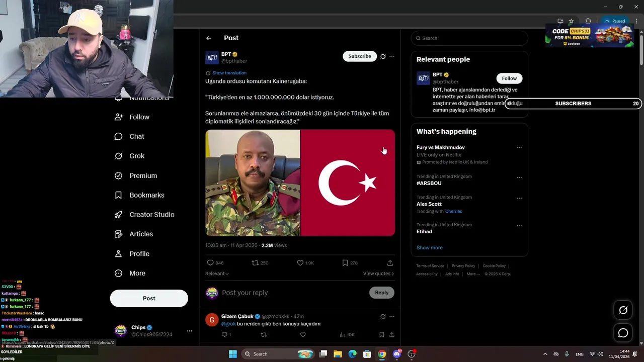Click Grok icon on Gizem Çabuk reply
The image size is (644, 362).
pos(383,317)
